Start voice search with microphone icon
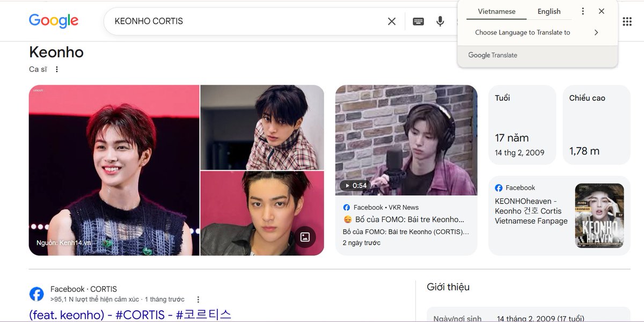The image size is (644, 322). [x=440, y=21]
